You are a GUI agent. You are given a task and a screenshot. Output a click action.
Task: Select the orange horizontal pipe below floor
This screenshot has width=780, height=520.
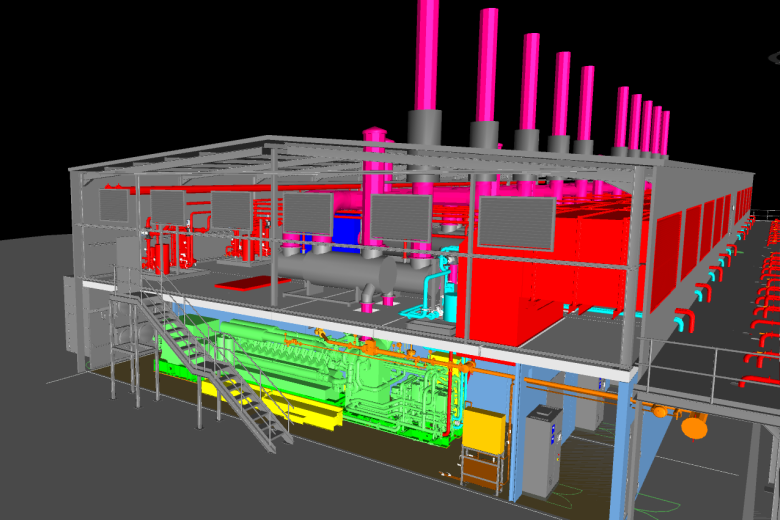point(570,383)
